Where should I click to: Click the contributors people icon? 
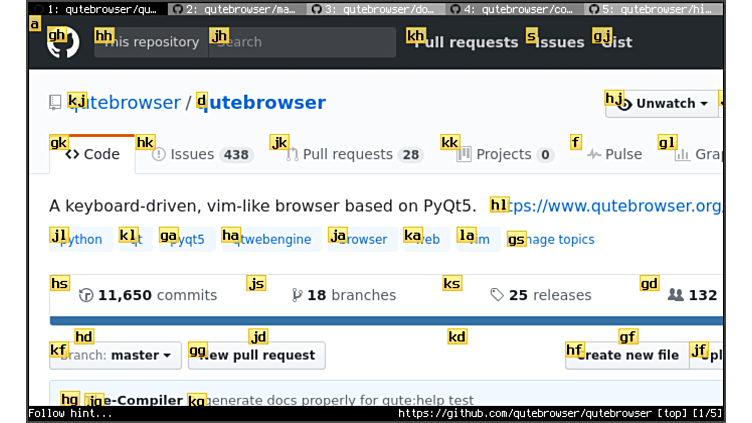(676, 295)
